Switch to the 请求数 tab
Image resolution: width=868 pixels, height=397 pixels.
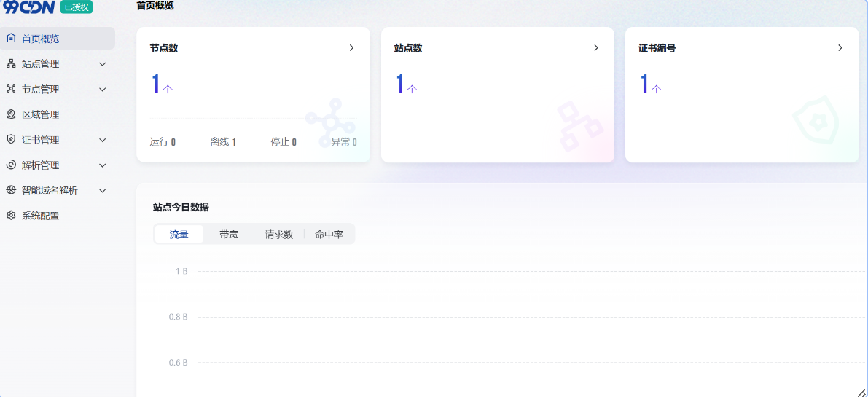coord(278,235)
